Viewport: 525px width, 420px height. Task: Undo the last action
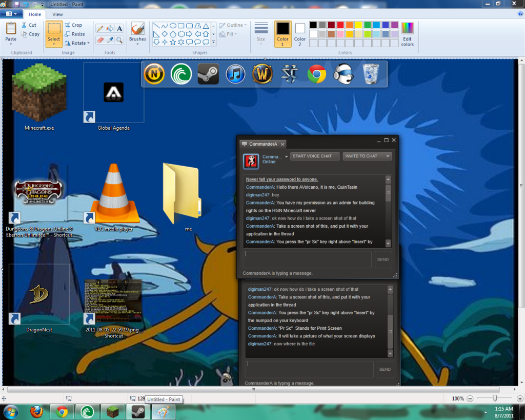pyautogui.click(x=26, y=4)
